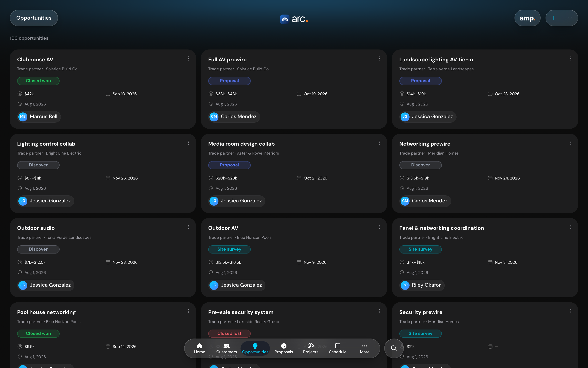Click Closed lost badge on Pre-sale security system
The image size is (588, 368).
point(229,333)
